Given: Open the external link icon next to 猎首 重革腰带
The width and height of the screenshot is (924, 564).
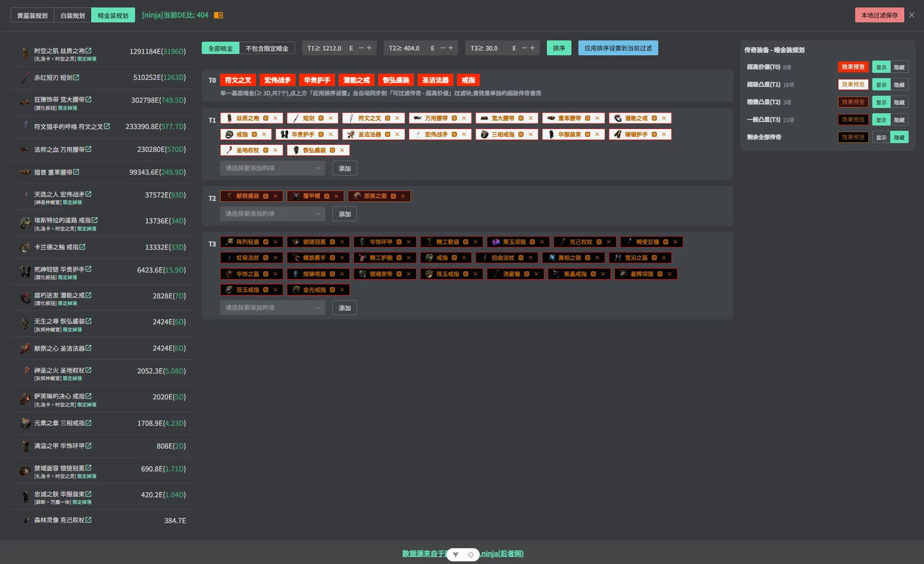Looking at the screenshot, I should (x=76, y=172).
